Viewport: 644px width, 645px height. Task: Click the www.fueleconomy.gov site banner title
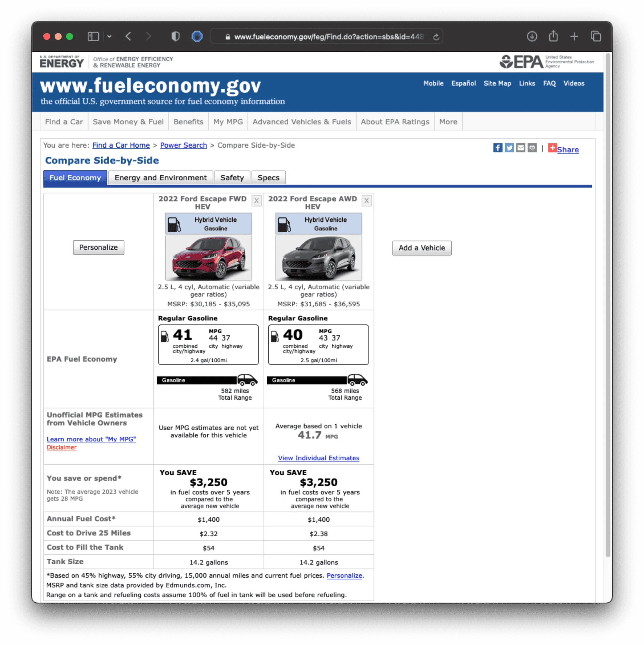point(150,86)
